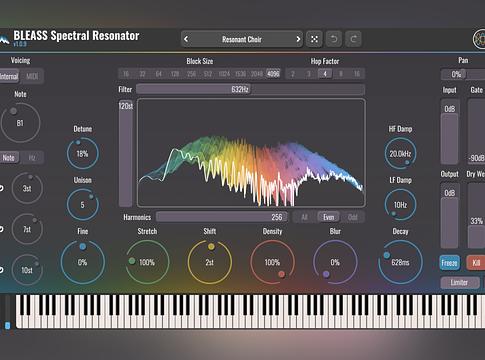
Task: Click the colorful spectrum display
Action: pyautogui.click(x=251, y=153)
